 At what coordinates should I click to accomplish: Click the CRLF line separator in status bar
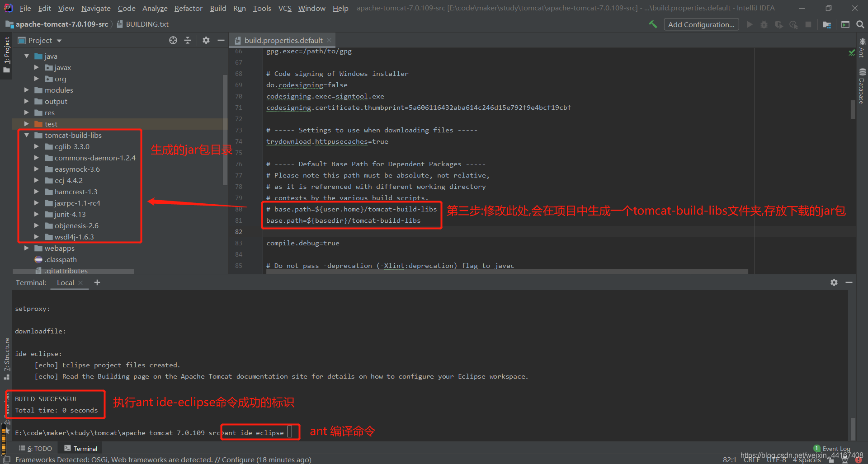tap(751, 460)
